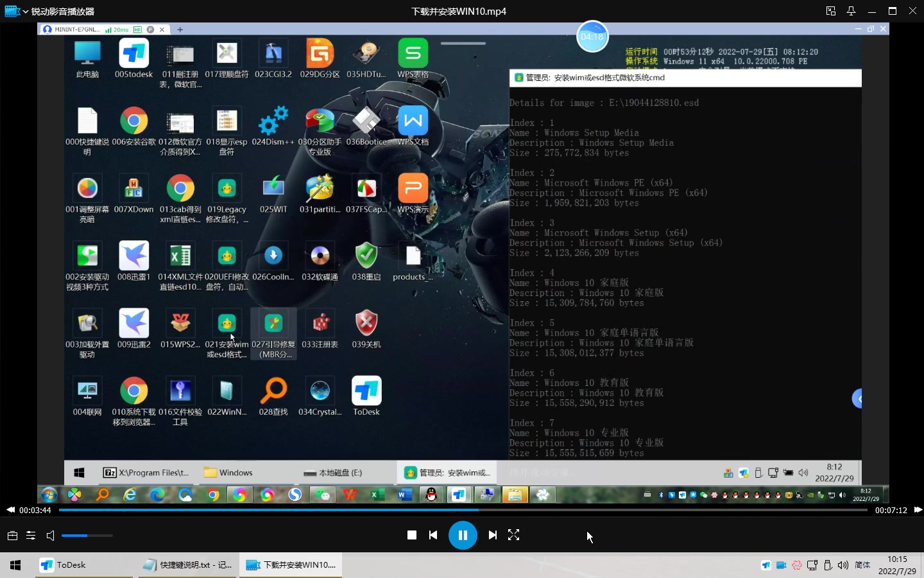Click the Windows Start button
The height and width of the screenshot is (578, 924).
point(14,565)
